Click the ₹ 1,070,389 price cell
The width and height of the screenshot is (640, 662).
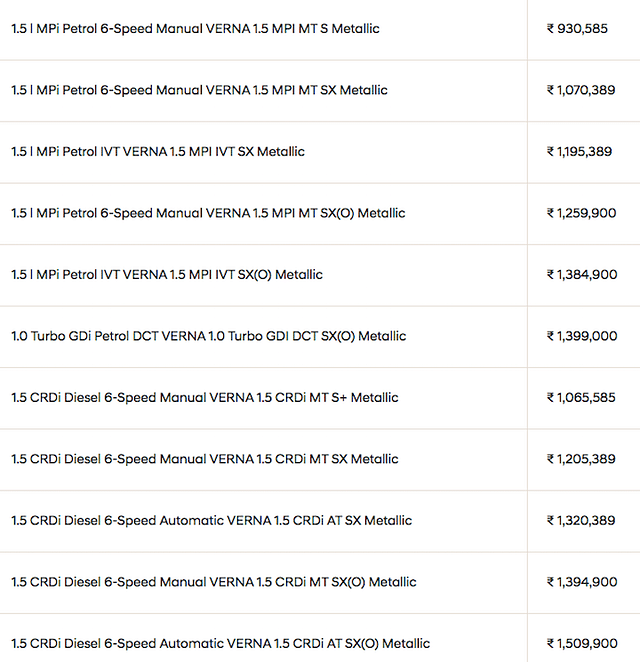(581, 90)
